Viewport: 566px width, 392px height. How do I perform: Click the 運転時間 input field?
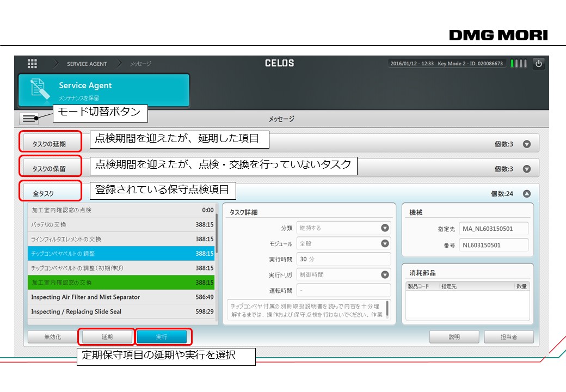[343, 290]
